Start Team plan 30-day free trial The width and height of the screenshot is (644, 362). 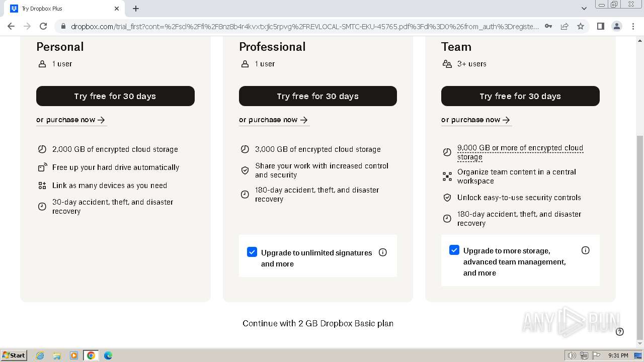(520, 96)
